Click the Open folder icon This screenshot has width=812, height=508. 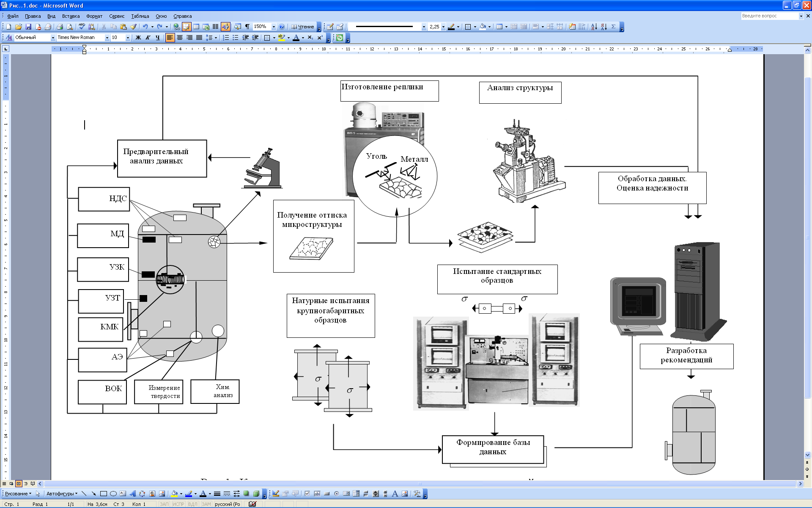pos(19,27)
